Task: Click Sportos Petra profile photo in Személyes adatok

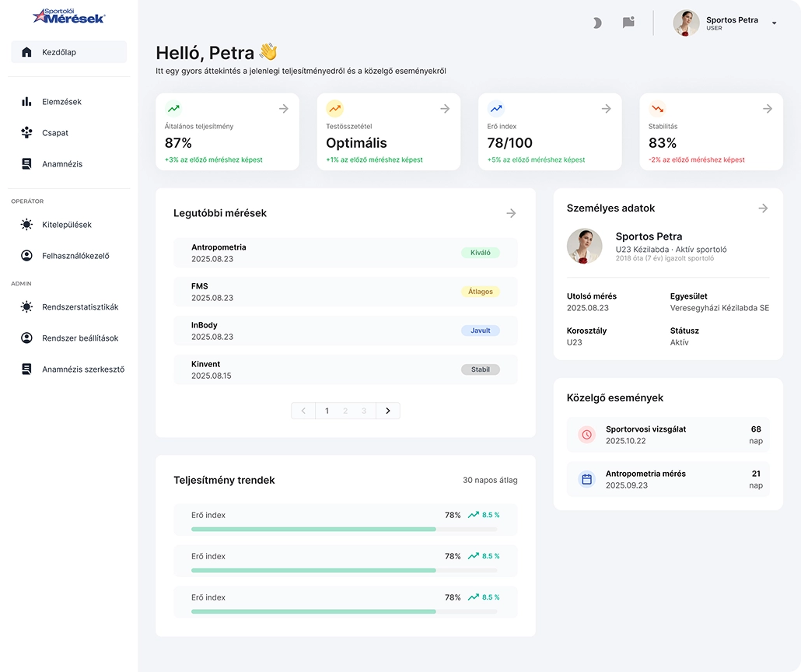Action: pyautogui.click(x=584, y=246)
